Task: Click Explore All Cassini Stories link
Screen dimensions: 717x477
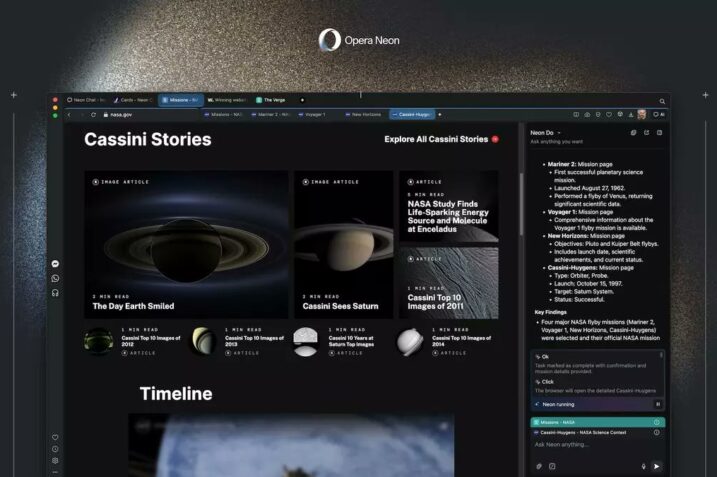Action: (x=440, y=139)
